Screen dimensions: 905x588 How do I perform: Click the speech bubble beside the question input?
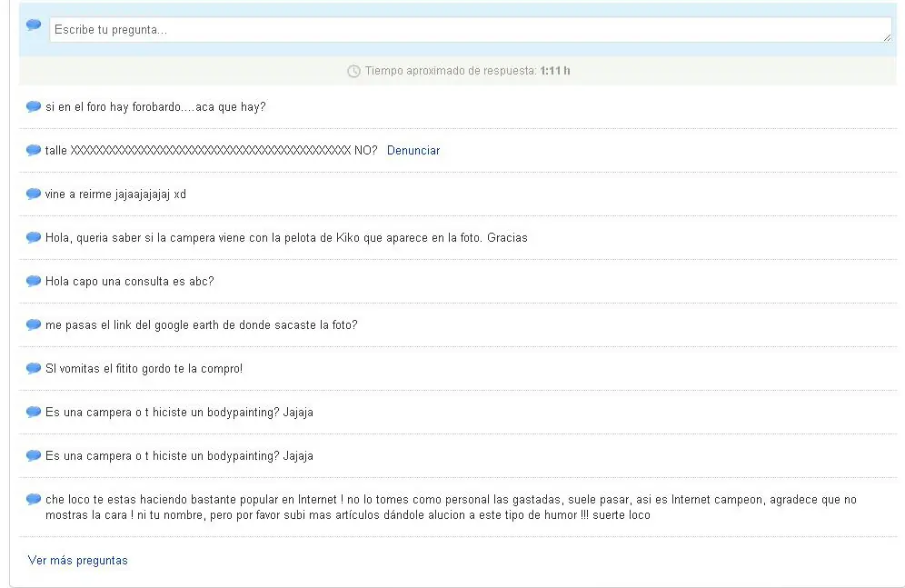34,25
